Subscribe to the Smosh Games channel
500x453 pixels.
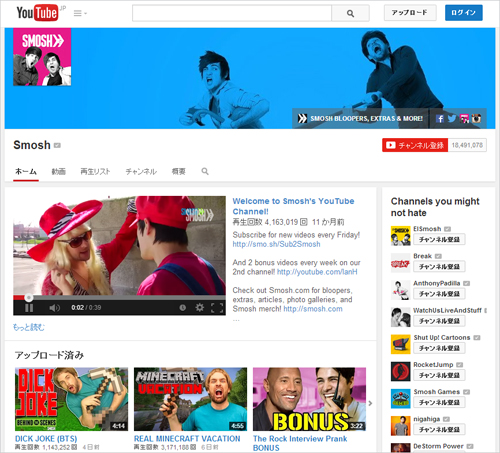tap(439, 402)
